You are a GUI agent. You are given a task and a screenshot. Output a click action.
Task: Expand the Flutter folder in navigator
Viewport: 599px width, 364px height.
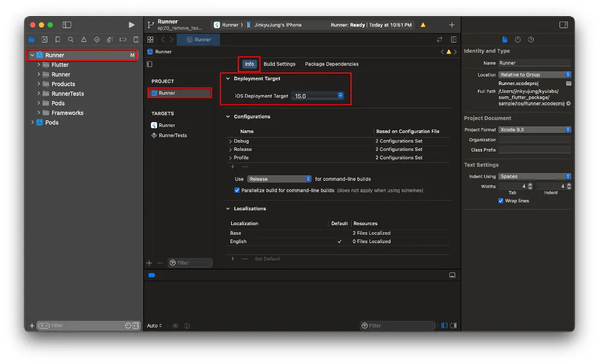(39, 65)
